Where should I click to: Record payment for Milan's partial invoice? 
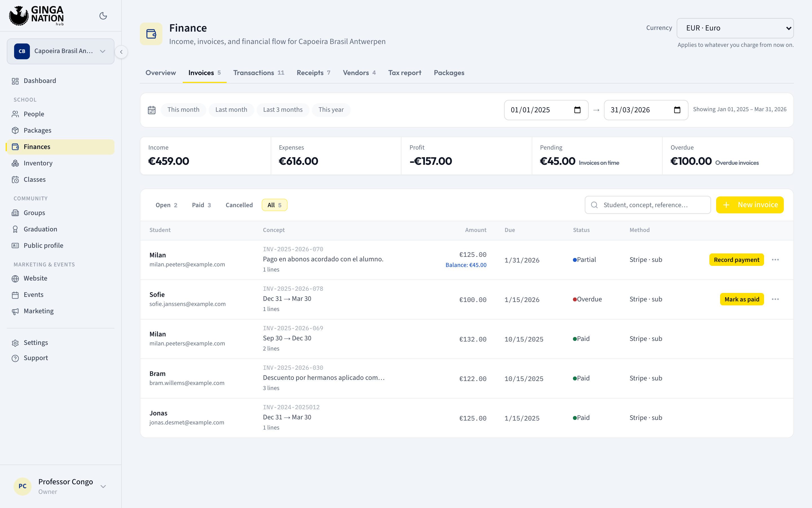point(736,260)
